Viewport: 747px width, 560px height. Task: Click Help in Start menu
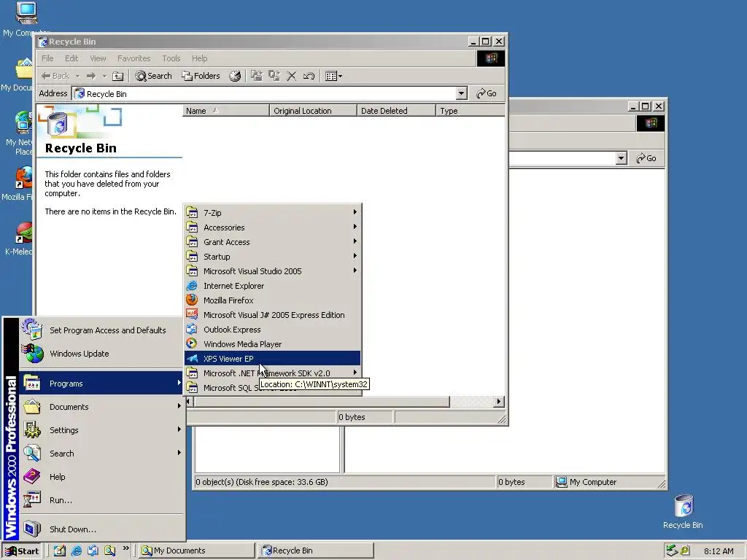101,477
